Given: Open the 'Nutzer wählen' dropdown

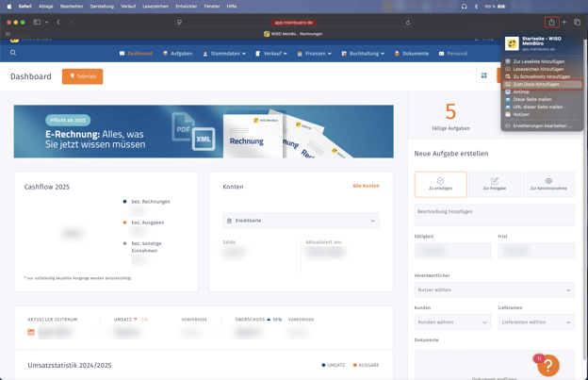Looking at the screenshot, I should [494, 289].
